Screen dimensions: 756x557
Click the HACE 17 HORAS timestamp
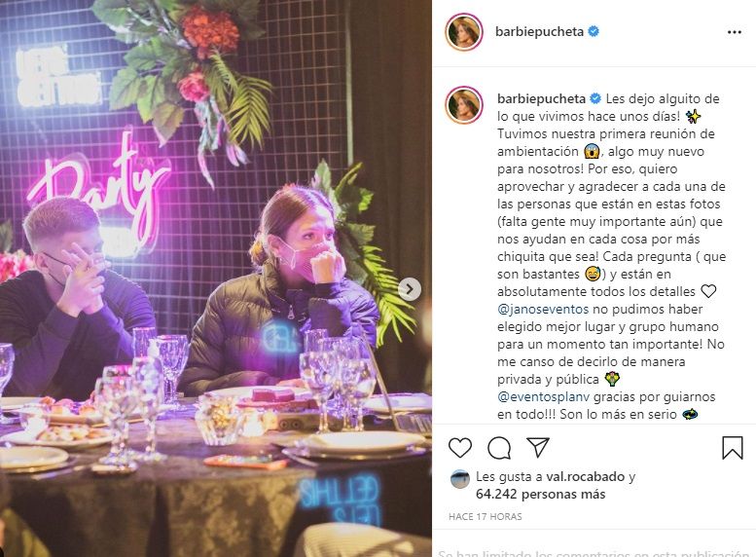tap(486, 516)
